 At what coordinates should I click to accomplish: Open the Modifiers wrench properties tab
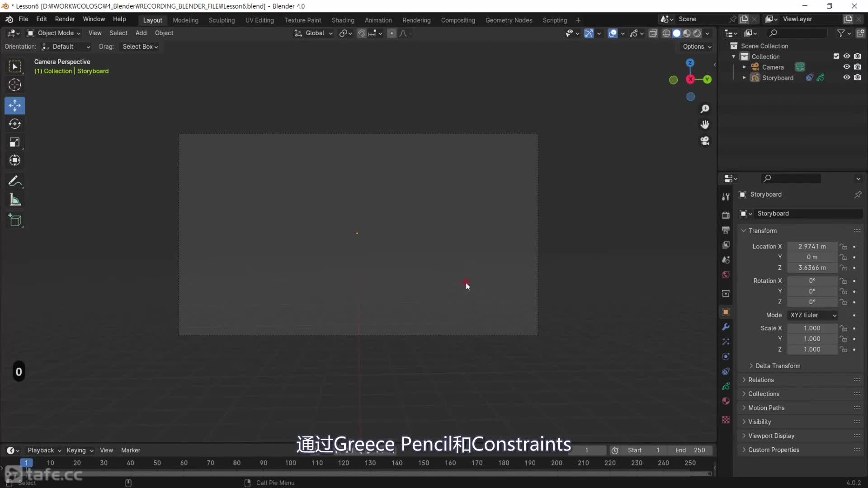point(726,327)
